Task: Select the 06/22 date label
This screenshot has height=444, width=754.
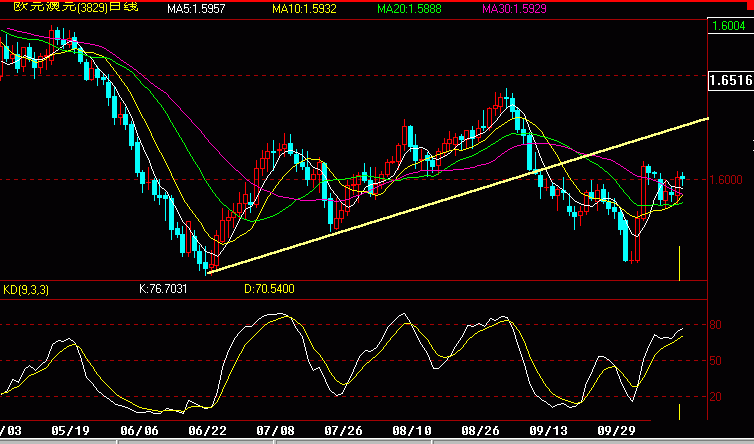Action: click(207, 430)
